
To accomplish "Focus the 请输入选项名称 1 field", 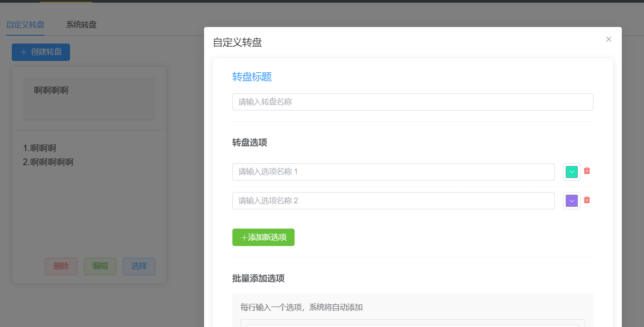I will tap(393, 172).
